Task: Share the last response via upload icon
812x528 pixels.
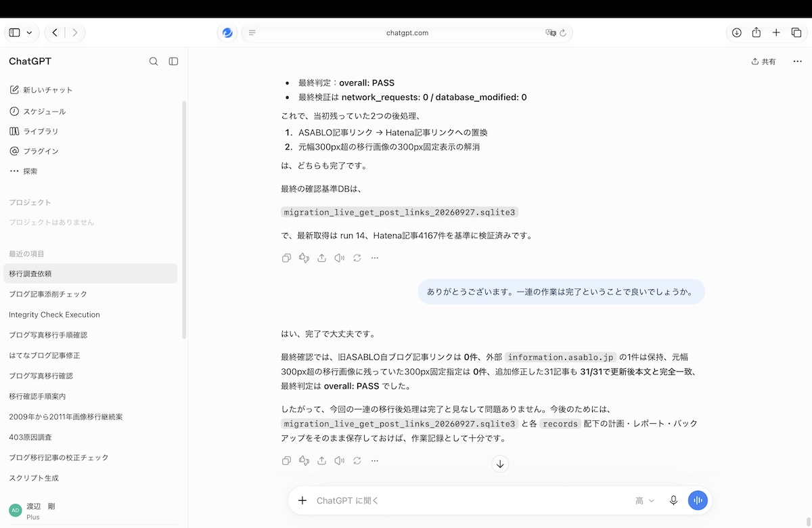Action: [321, 461]
